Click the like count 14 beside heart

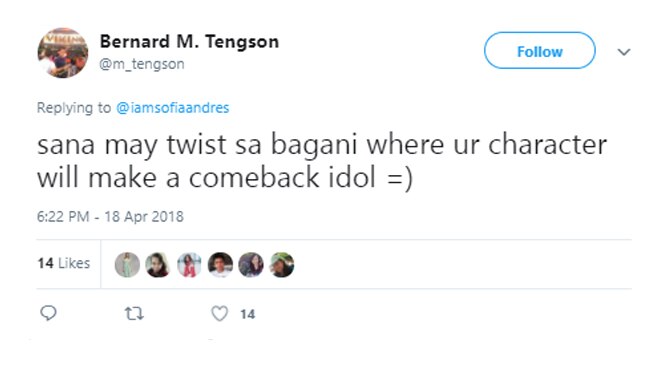click(248, 314)
